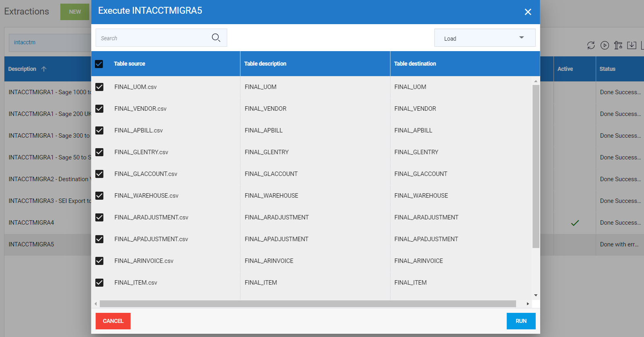
Task: Close the Execute INTACCTMIGRA5 dialog
Action: point(528,12)
